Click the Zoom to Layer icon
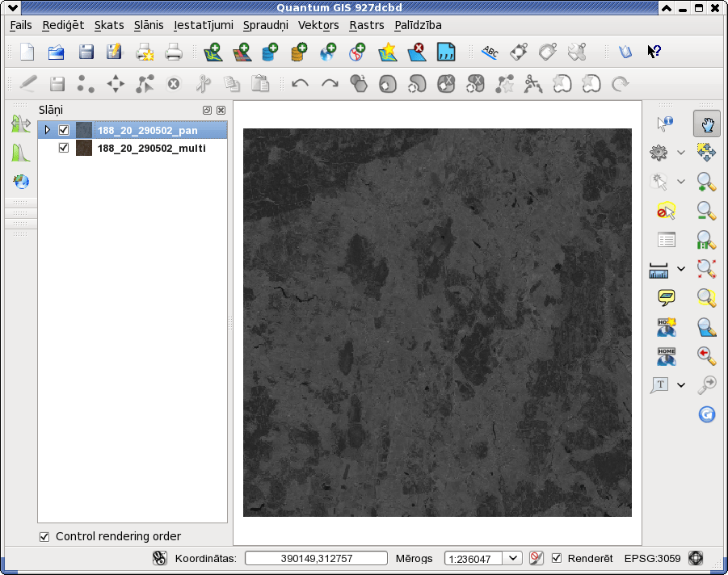 707,327
